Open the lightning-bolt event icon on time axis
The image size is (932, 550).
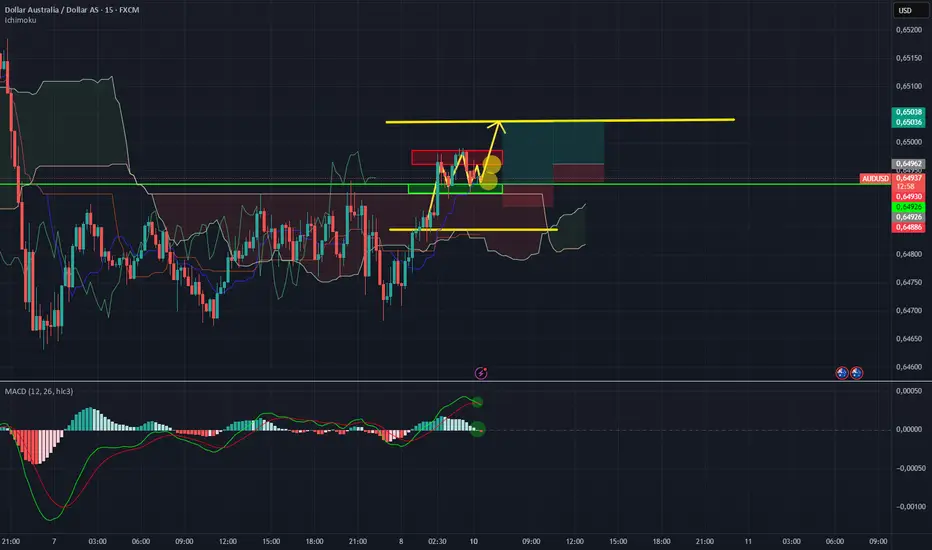pos(481,373)
